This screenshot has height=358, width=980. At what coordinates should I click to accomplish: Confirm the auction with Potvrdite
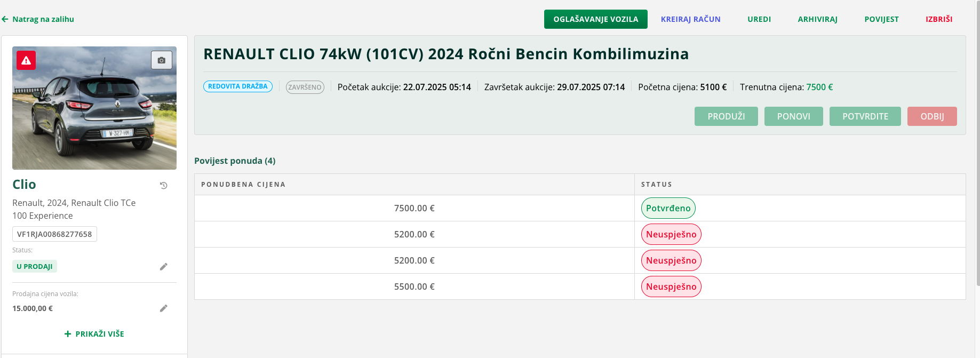pos(865,116)
